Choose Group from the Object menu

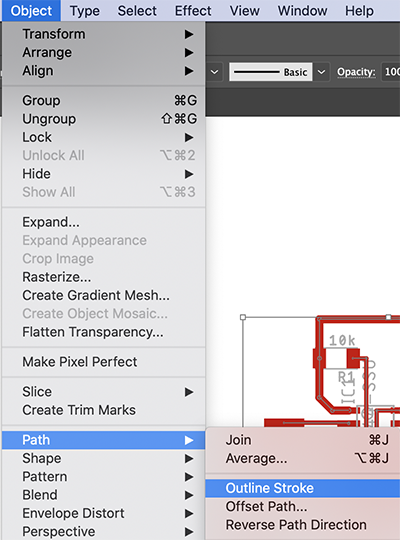pos(104,101)
